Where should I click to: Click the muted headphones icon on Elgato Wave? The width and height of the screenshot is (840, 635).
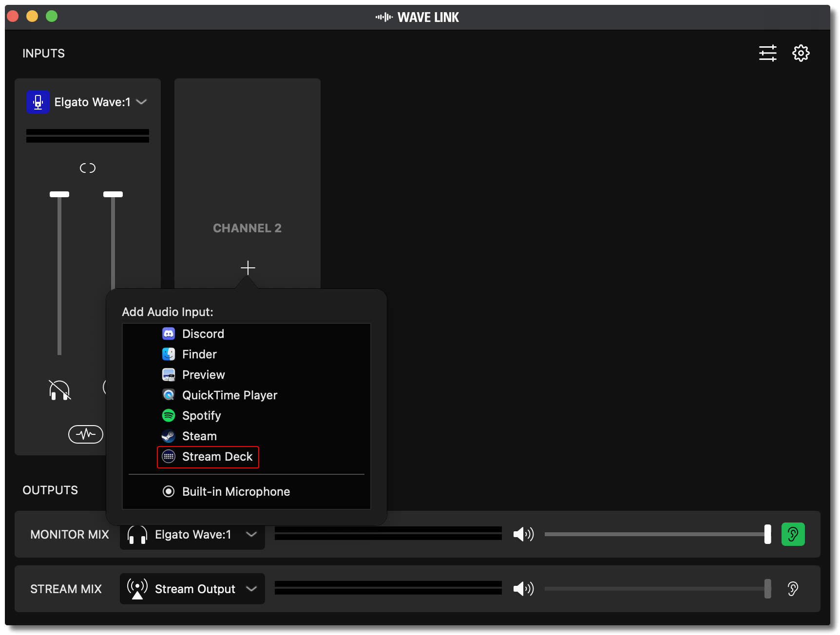tap(59, 390)
